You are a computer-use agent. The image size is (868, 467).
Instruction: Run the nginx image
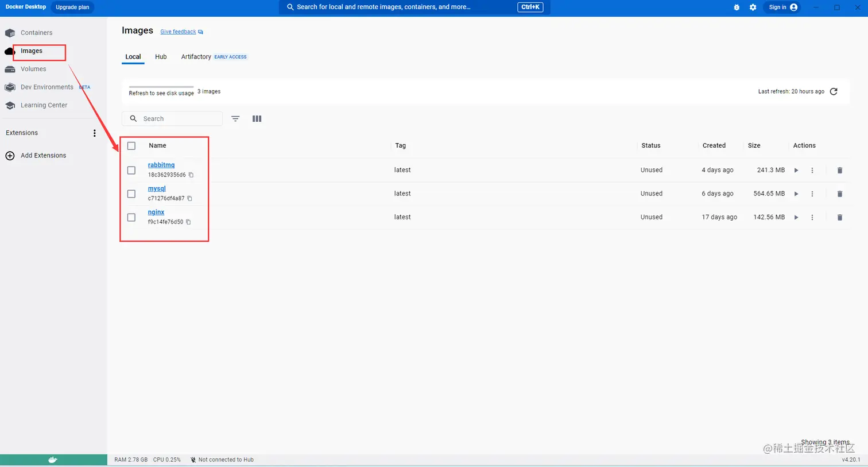pos(796,217)
